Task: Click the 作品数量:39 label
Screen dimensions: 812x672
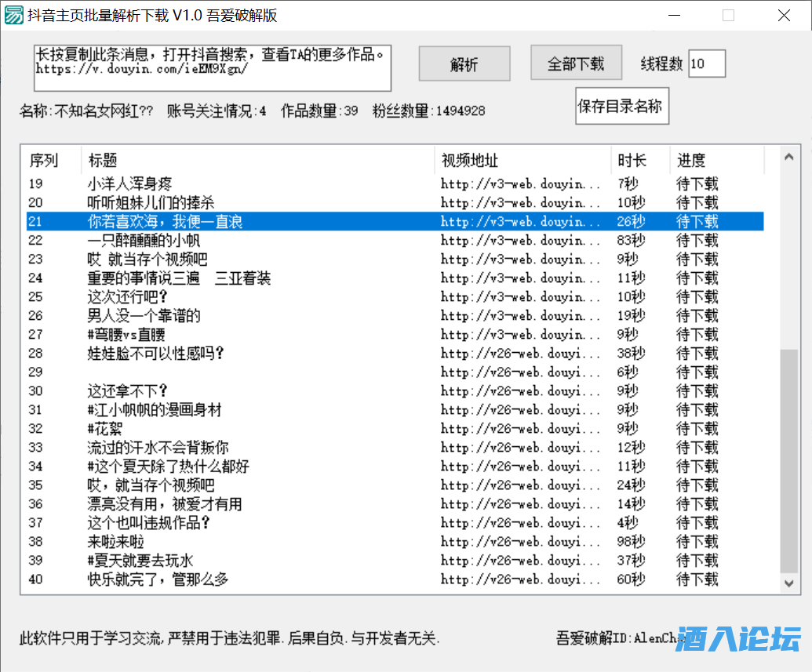Action: 319,111
